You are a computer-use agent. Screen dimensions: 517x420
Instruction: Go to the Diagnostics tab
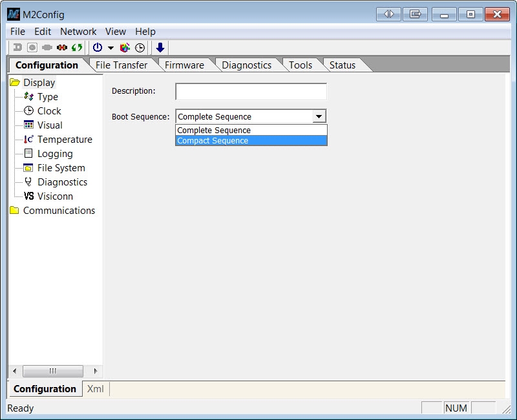point(246,65)
